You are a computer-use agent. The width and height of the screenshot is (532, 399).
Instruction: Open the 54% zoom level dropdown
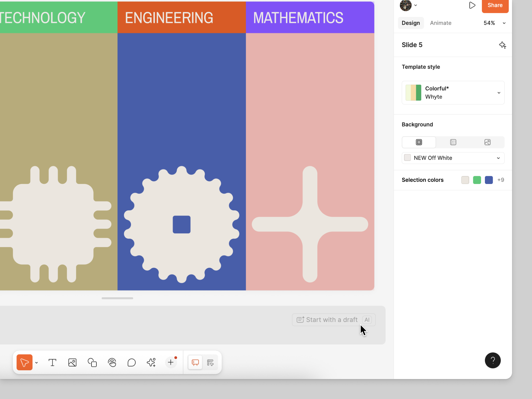pyautogui.click(x=494, y=23)
